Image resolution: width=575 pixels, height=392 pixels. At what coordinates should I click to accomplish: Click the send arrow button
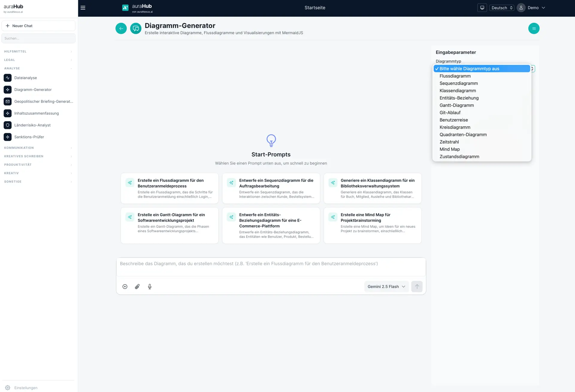tap(417, 286)
